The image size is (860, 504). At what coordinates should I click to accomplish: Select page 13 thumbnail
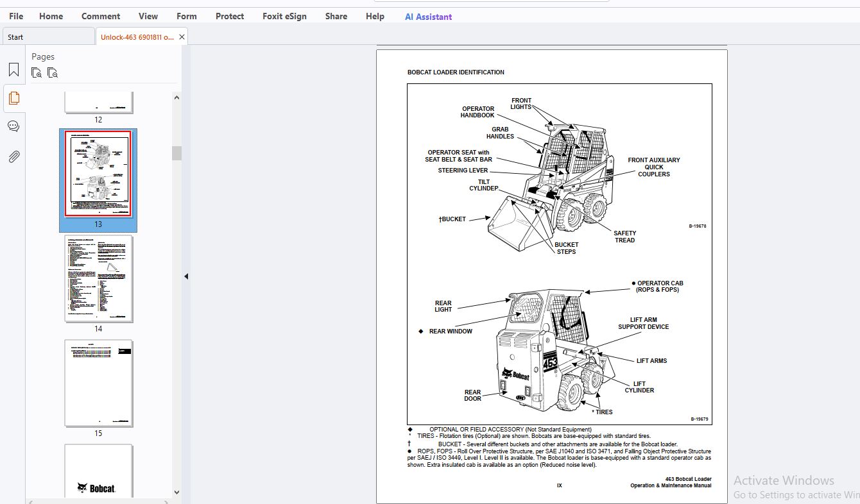(x=98, y=174)
